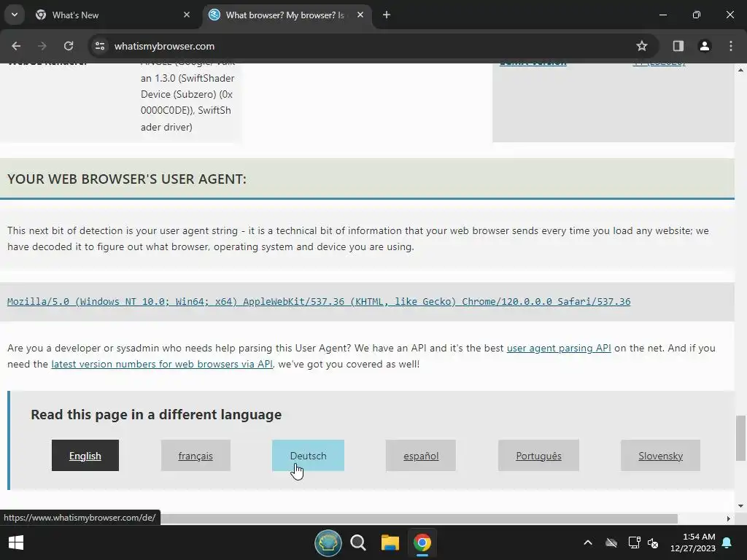Close the What's New tab
Screen dimensions: 747x560
pos(187,15)
